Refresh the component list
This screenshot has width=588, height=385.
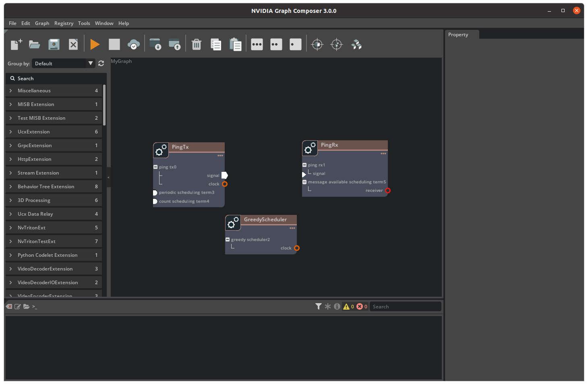click(101, 63)
